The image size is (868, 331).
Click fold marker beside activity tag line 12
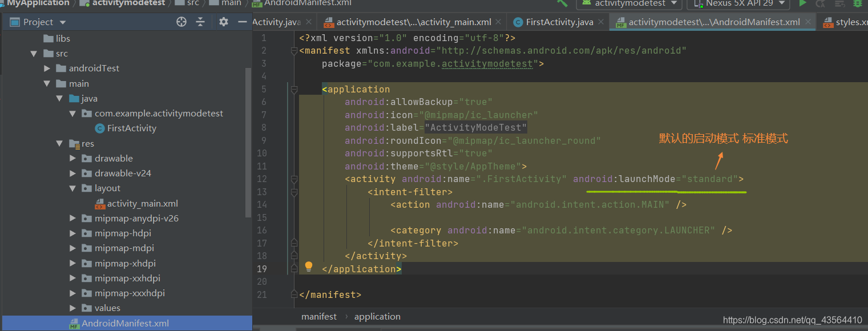coord(294,179)
